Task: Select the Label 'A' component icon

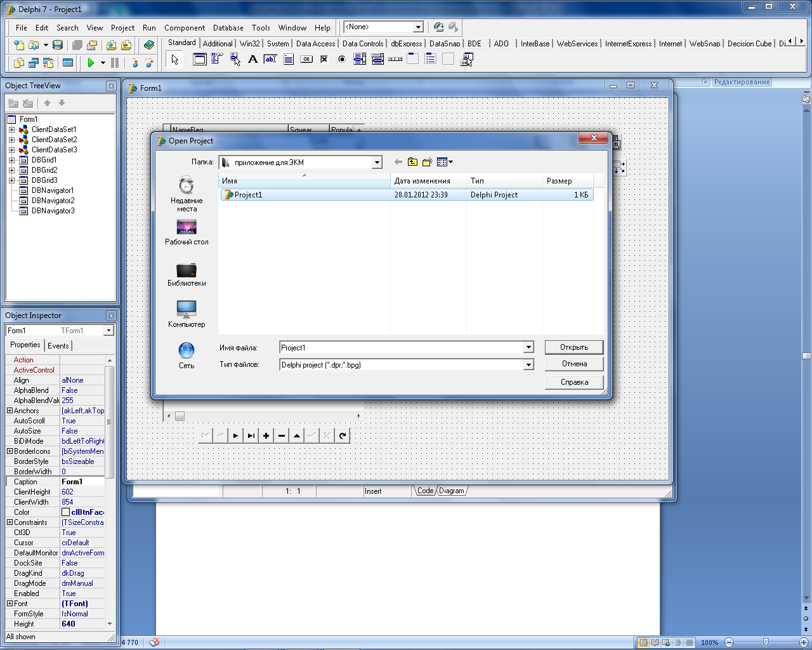Action: coord(252,59)
